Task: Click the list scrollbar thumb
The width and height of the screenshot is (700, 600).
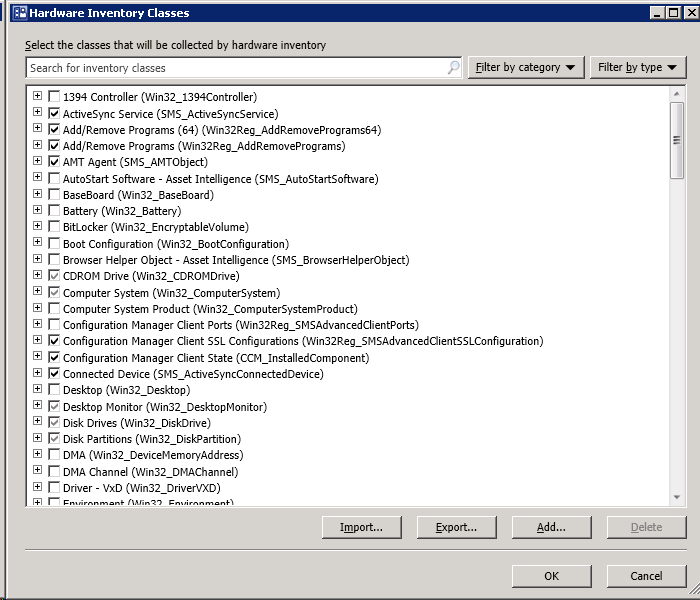Action: (677, 140)
